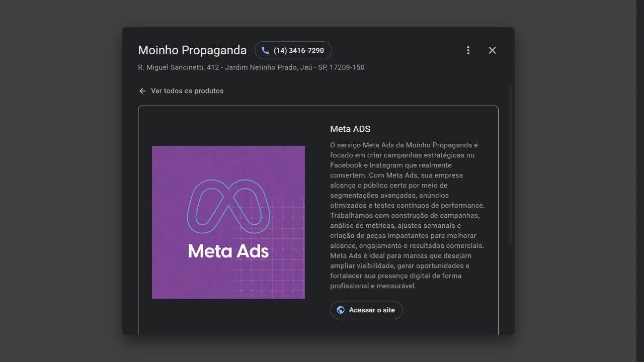The height and width of the screenshot is (362, 644).
Task: Close the Moinho Propaganda dialog
Action: click(492, 50)
